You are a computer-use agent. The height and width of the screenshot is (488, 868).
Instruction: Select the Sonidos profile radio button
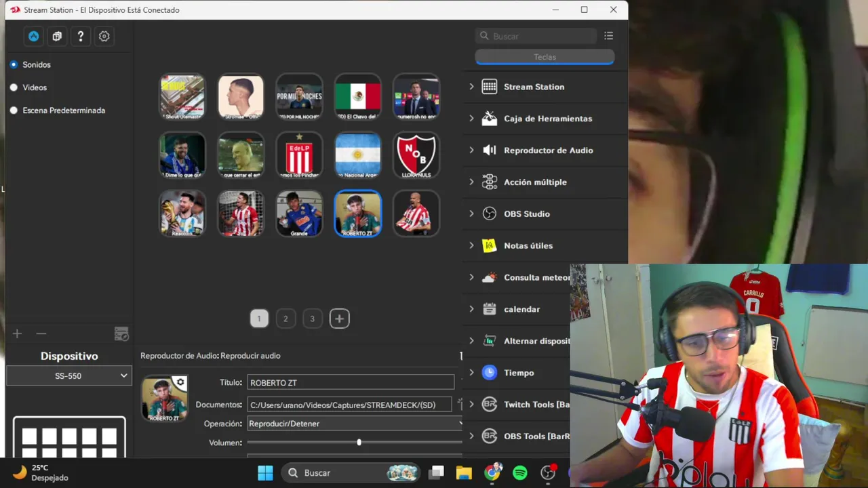14,64
